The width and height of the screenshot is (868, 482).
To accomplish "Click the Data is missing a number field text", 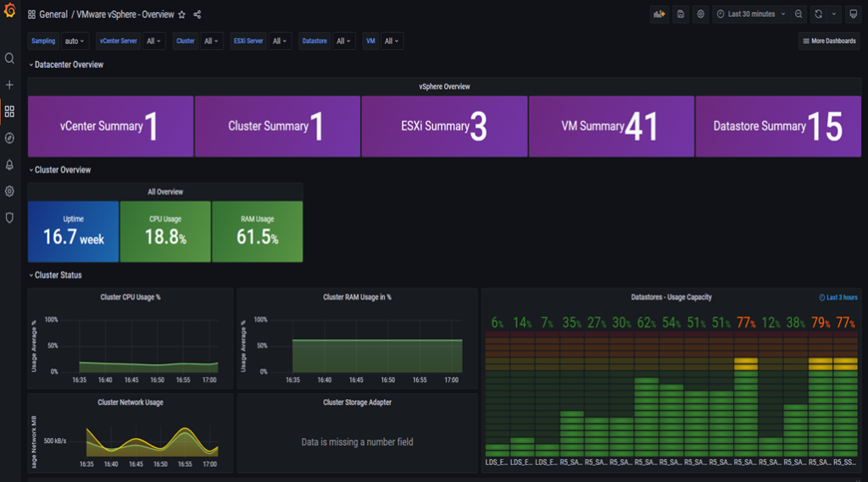I will (357, 442).
